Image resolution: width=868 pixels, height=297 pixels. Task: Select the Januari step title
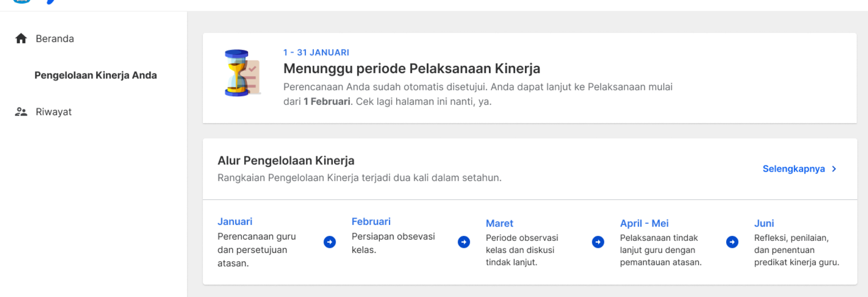[235, 221]
